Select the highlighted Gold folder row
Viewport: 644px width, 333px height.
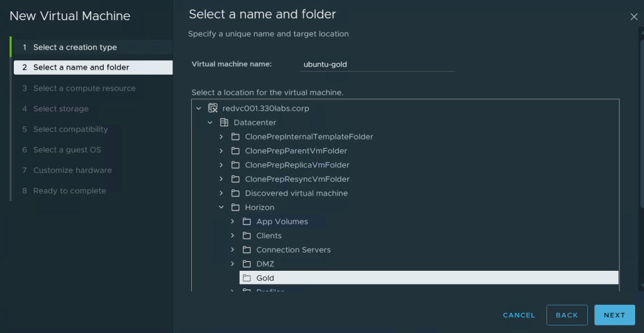click(429, 278)
